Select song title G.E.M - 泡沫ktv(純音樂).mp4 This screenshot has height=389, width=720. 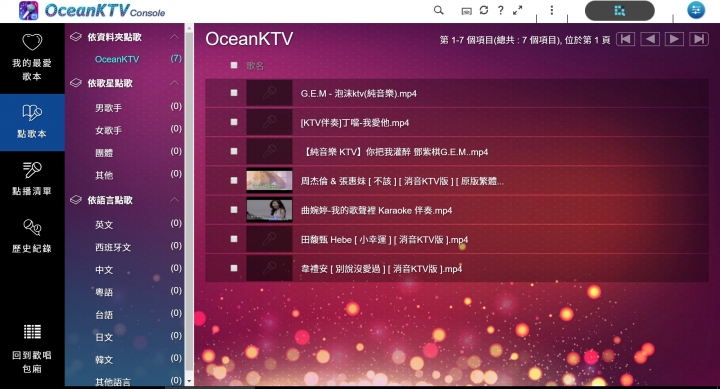(359, 94)
